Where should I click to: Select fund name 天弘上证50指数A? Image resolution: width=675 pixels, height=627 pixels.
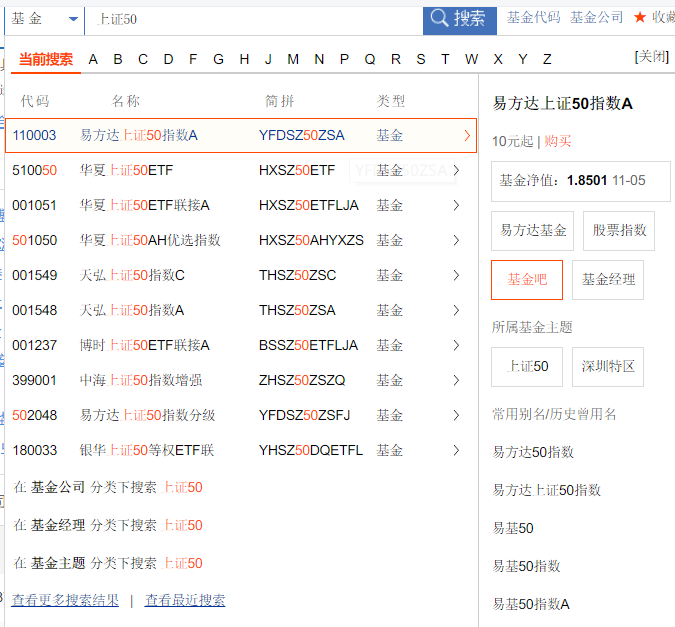tap(132, 310)
